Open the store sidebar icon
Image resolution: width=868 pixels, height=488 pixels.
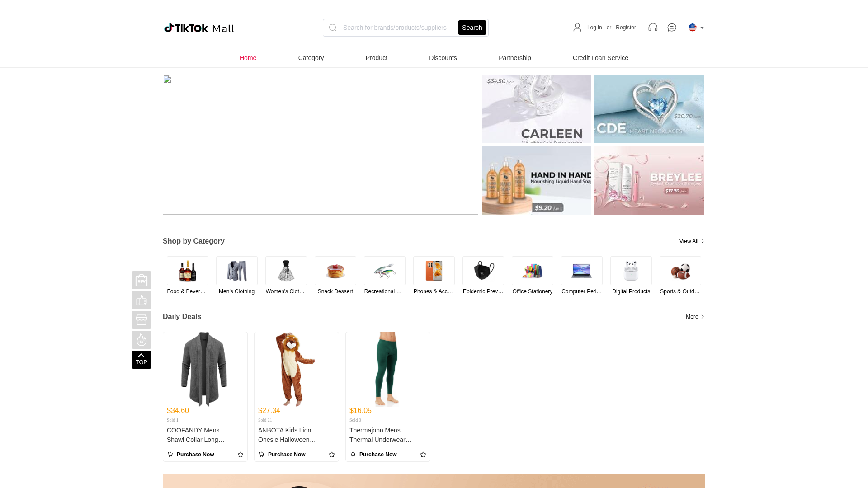coord(142,320)
